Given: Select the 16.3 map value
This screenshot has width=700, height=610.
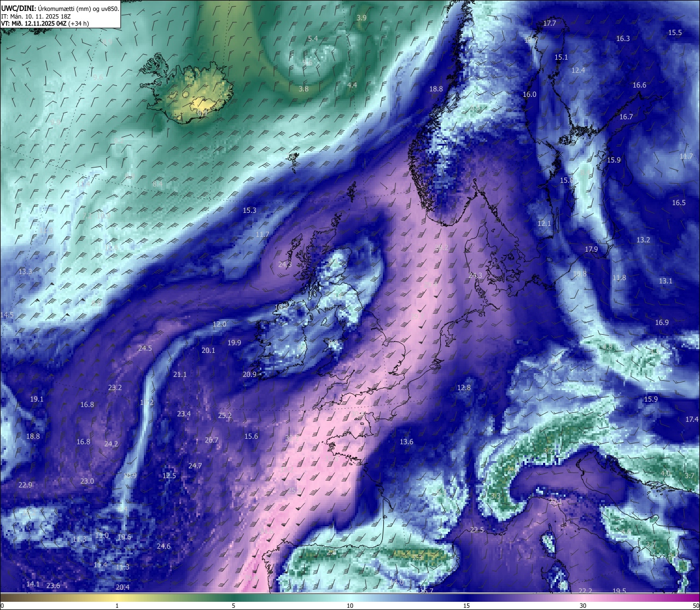Looking at the screenshot, I should pos(623,38).
